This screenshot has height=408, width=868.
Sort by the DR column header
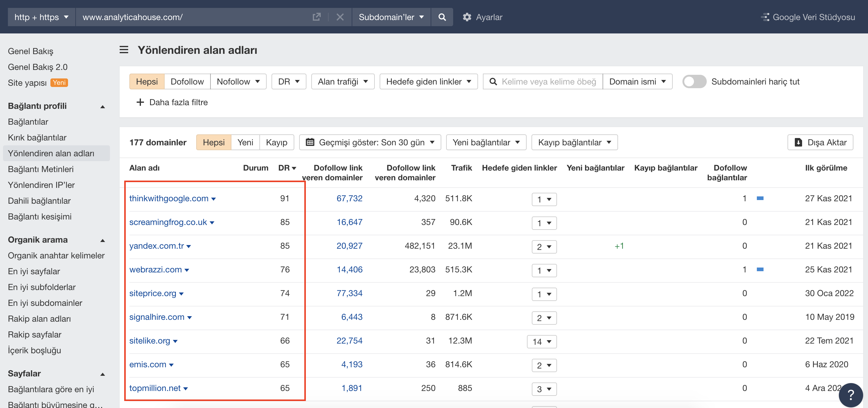[287, 168]
